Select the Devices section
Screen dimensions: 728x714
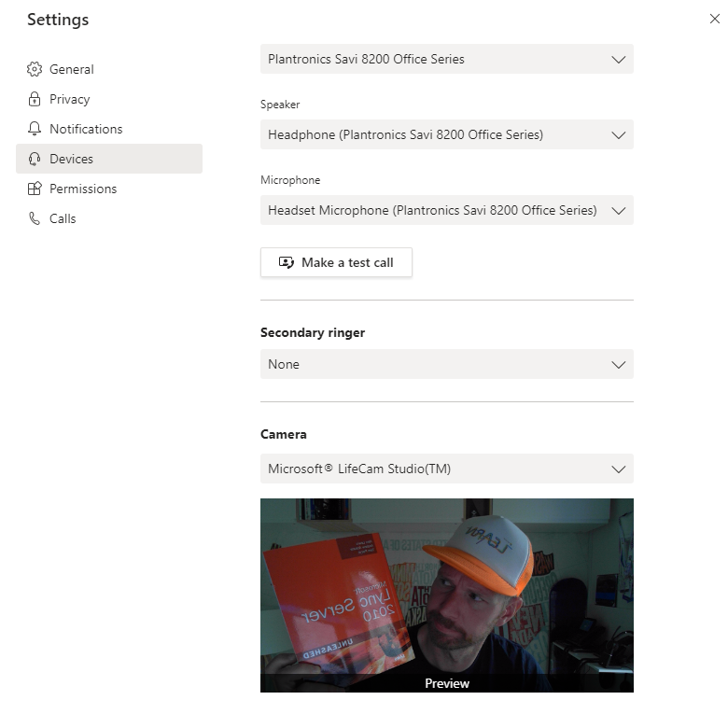pos(109,159)
